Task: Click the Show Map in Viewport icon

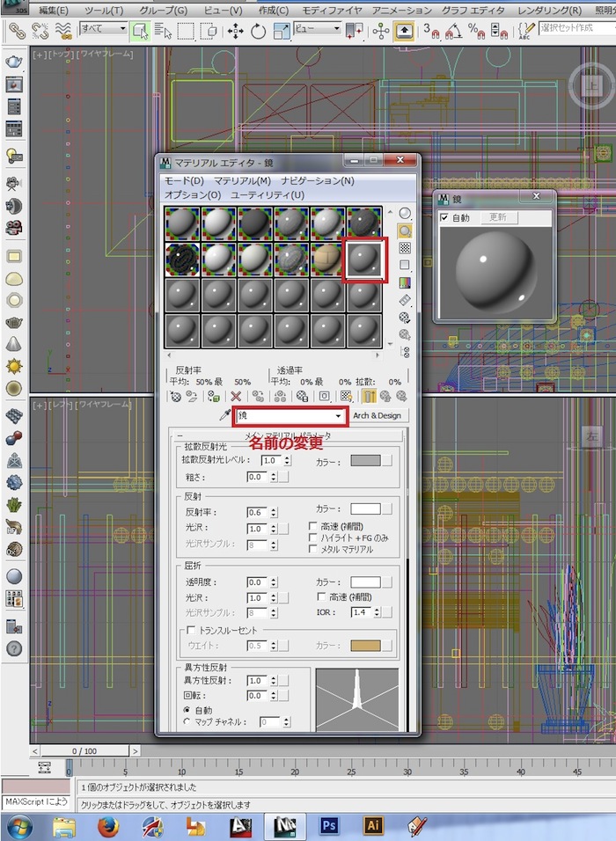Action: (x=346, y=396)
